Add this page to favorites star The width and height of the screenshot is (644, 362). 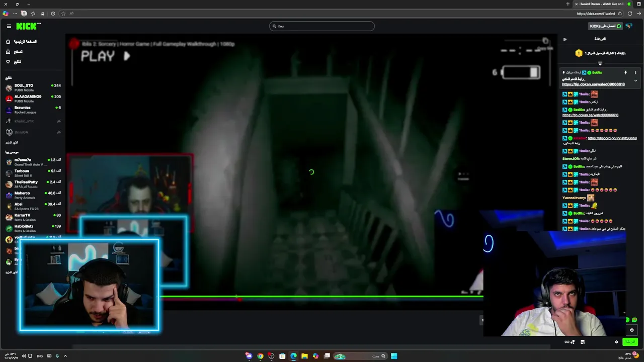point(63,14)
